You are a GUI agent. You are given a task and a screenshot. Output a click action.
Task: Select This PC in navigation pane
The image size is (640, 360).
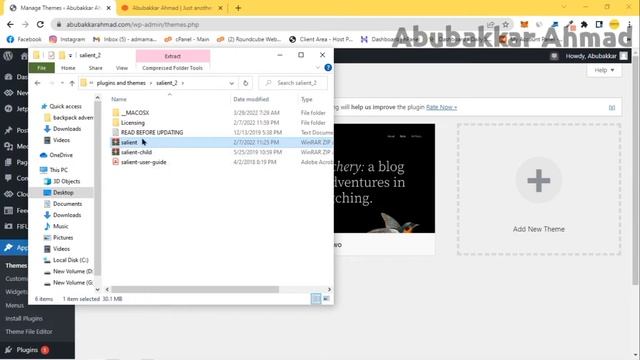(x=58, y=170)
